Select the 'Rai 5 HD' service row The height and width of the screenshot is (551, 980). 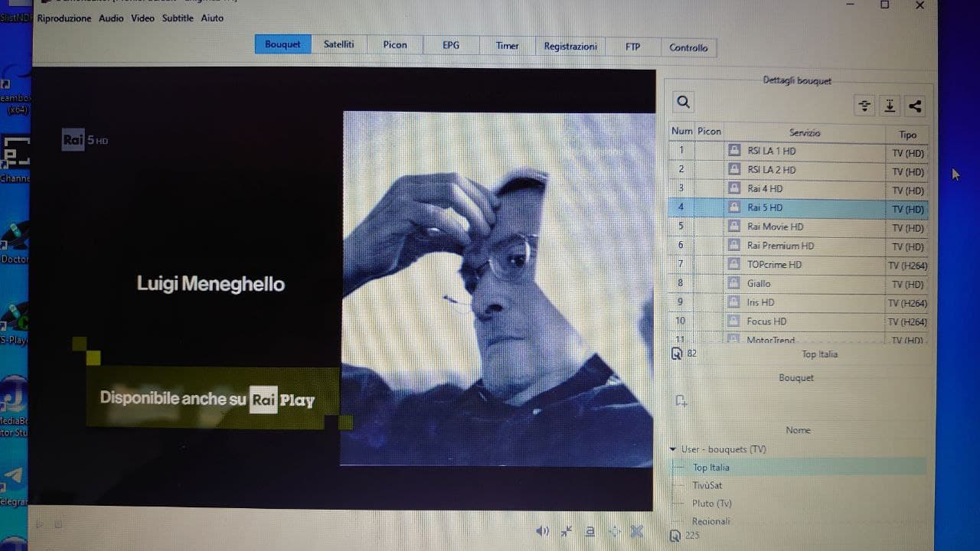(x=799, y=208)
